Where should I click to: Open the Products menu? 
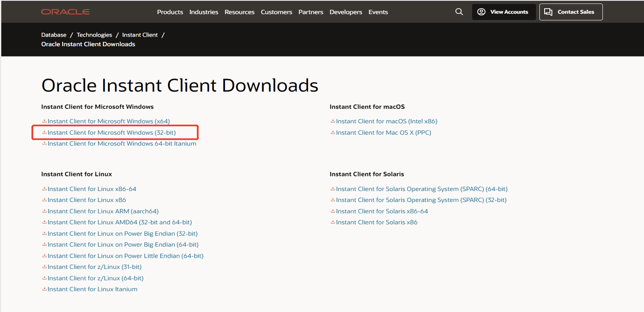coord(170,12)
